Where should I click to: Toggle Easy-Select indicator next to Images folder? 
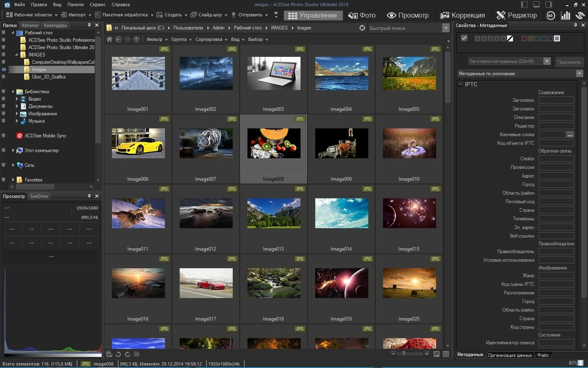point(4,70)
